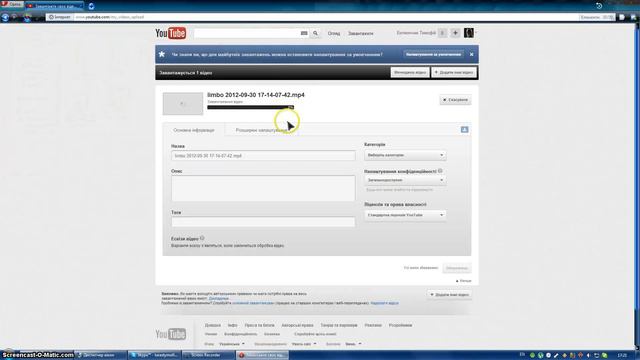Click the Browse link in header
Screen dimensions: 640x360
pos(334,33)
